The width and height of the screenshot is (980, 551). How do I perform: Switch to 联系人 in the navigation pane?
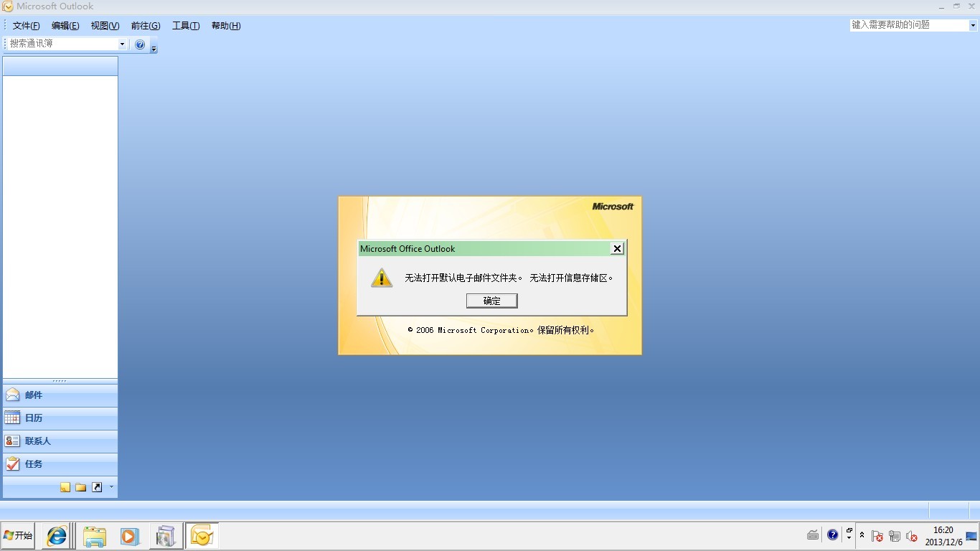click(60, 441)
